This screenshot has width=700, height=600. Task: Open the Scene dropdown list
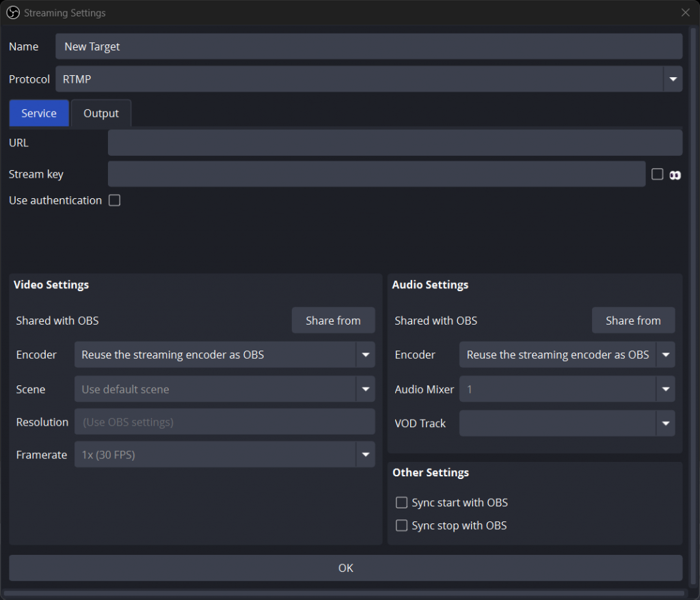[x=365, y=390]
